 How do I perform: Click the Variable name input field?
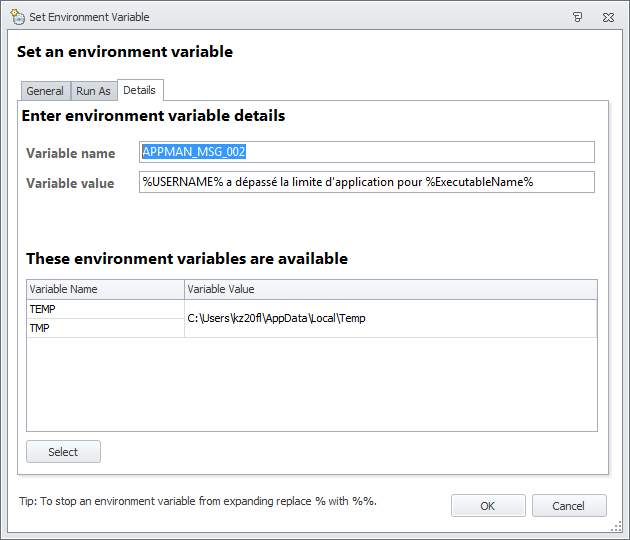[x=366, y=152]
